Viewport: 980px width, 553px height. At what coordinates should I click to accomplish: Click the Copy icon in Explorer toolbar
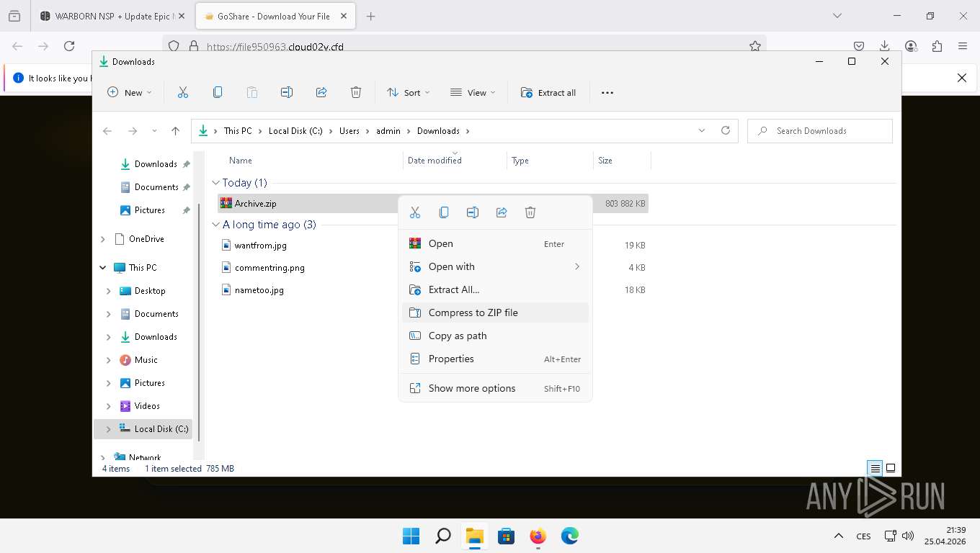218,92
